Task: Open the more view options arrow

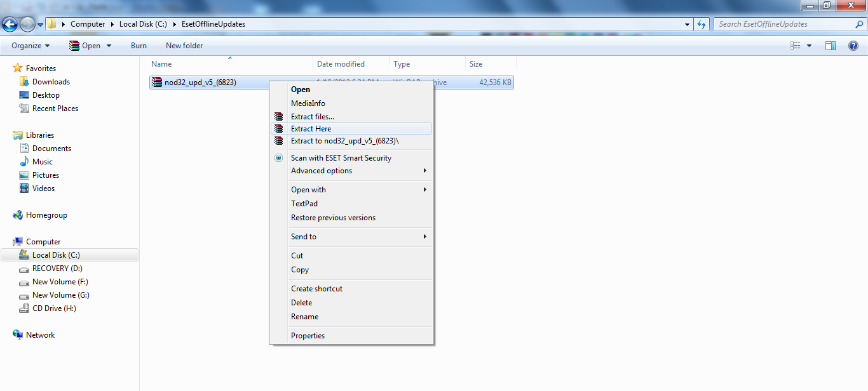Action: [x=809, y=46]
